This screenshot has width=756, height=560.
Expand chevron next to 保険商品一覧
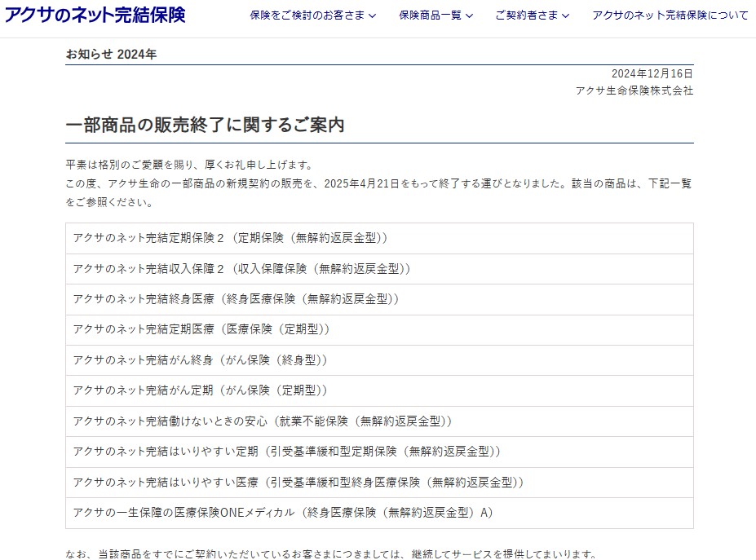coord(469,16)
